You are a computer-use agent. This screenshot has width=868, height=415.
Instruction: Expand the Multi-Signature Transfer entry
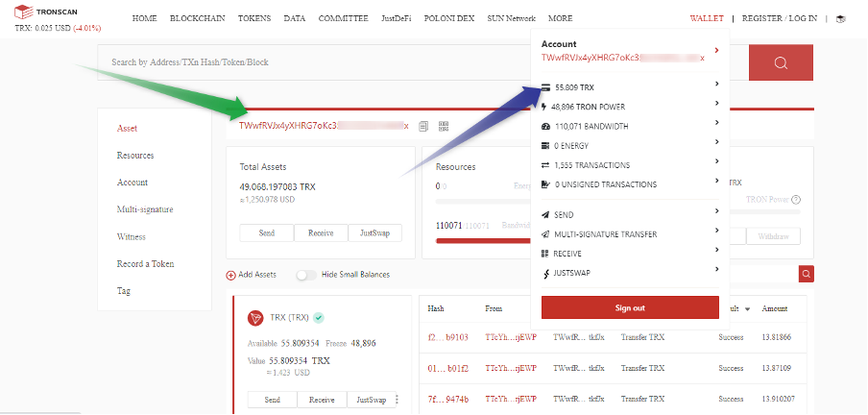point(716,233)
